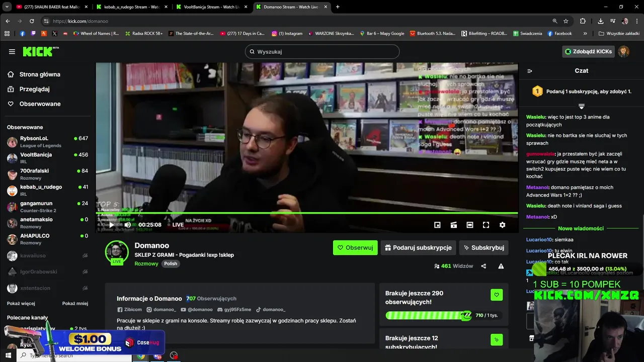
Task: Open offline IgorGrabowski channel
Action: click(47, 271)
